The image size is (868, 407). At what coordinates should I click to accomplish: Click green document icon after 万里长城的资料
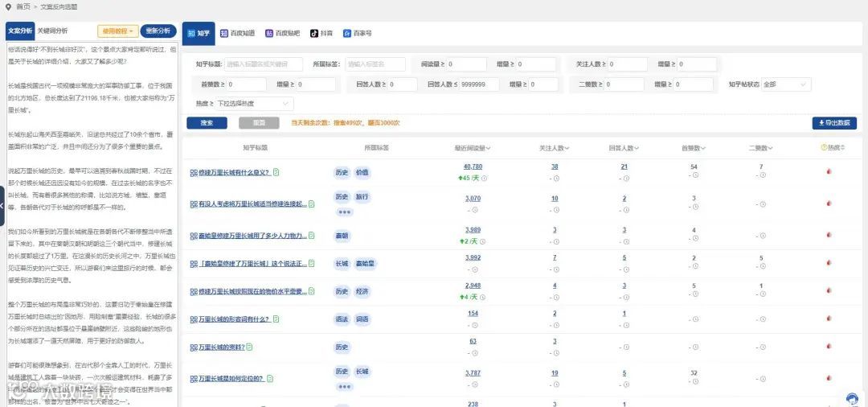click(x=249, y=347)
